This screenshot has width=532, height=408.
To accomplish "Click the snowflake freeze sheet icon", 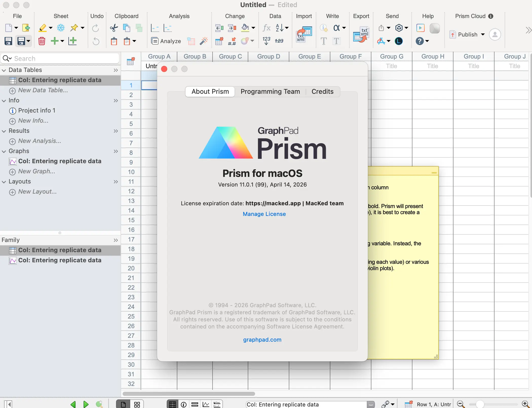I will tap(61, 28).
